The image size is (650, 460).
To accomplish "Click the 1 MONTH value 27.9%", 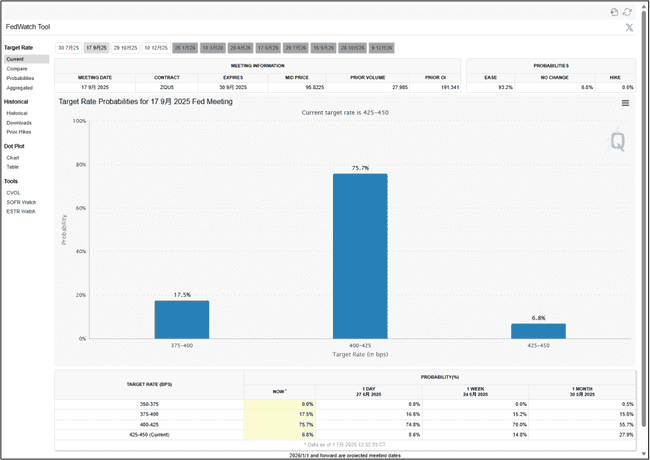I will (626, 435).
